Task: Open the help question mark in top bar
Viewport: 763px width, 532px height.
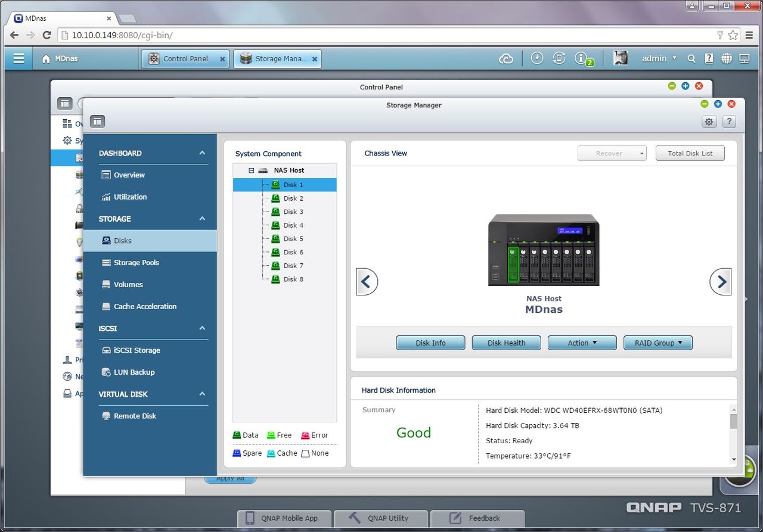Action: [709, 58]
